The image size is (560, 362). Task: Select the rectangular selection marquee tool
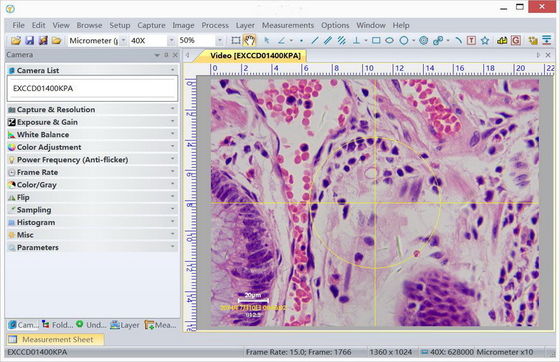[x=236, y=40]
